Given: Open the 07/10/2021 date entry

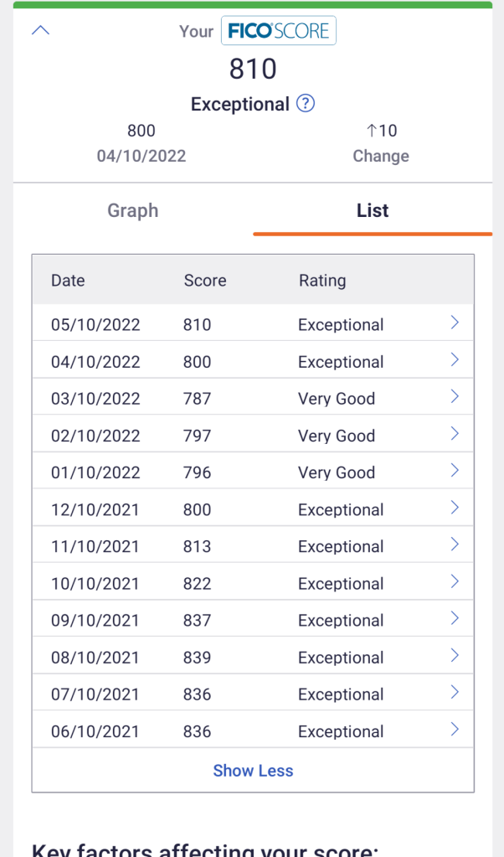Looking at the screenshot, I should (x=95, y=694).
